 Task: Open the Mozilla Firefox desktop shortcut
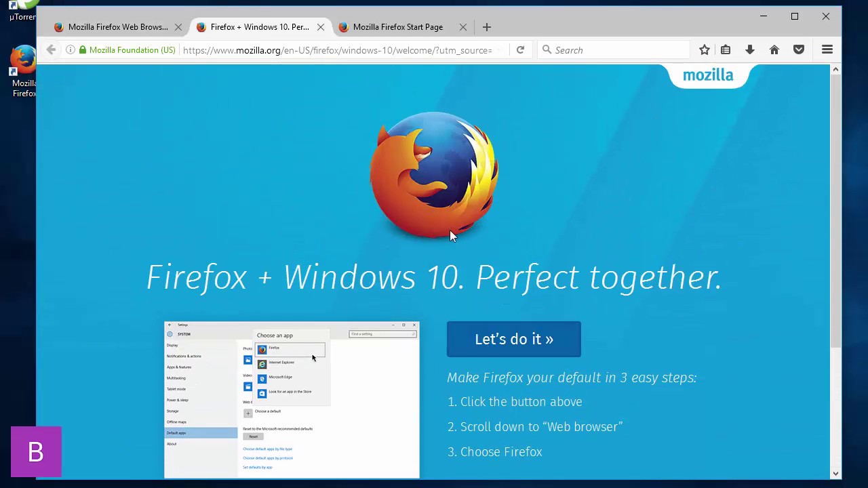23,71
